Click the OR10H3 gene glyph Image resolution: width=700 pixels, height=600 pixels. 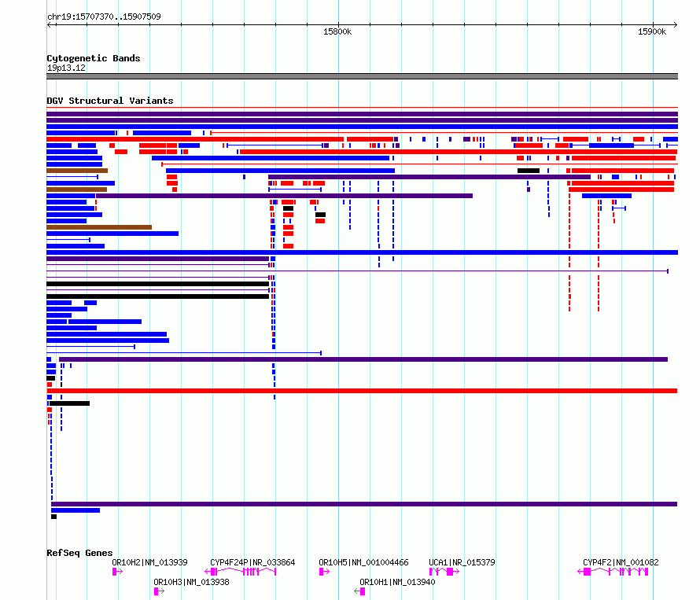point(160,591)
